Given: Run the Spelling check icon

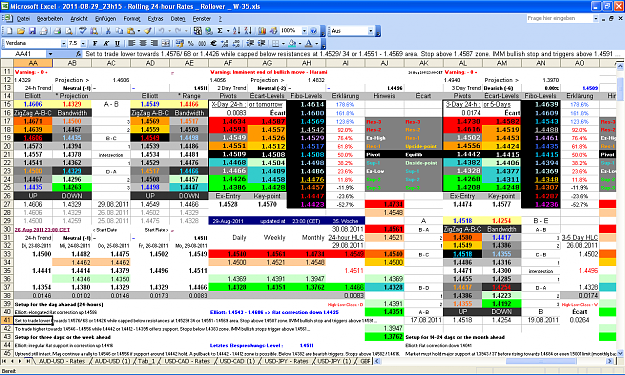Looking at the screenshot, I should tap(83, 31).
